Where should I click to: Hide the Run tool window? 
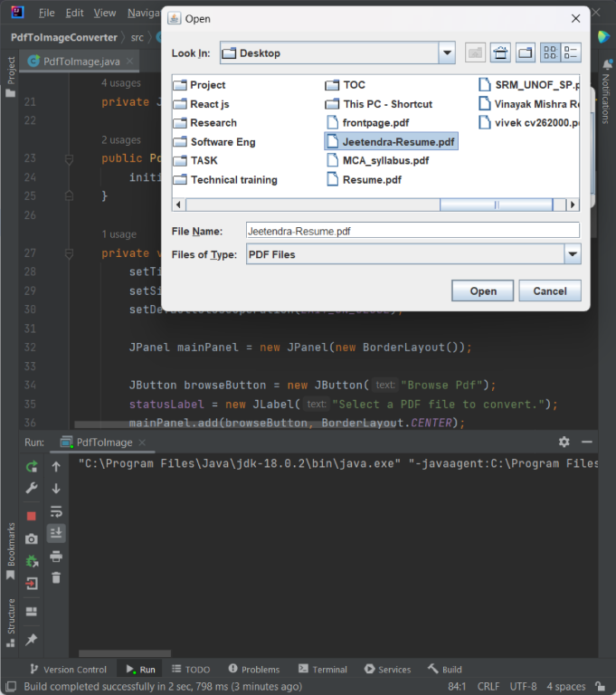tap(587, 442)
